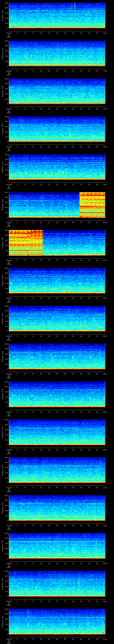The height and width of the screenshot is (644, 114).
Task: Click the spectrogram panel starting at 8:18:00
Action: pos(57,167)
